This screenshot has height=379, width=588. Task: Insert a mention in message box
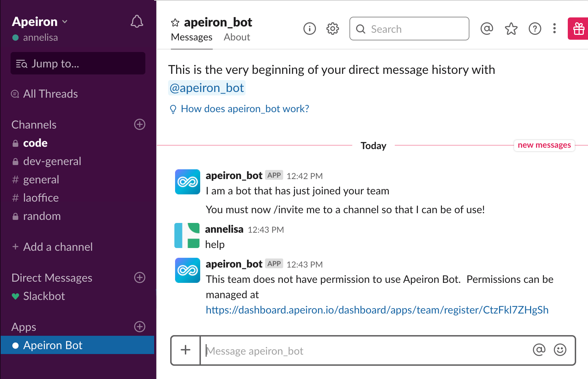pyautogui.click(x=539, y=350)
